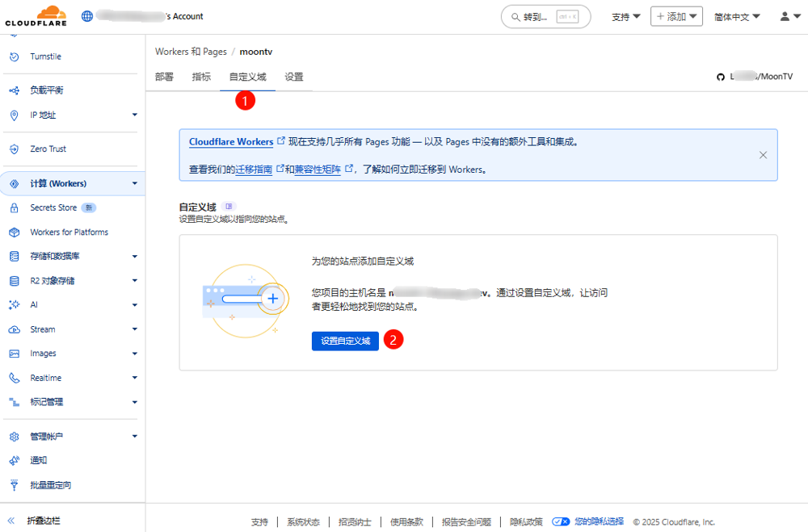Open the user account profile menu
808x532 pixels.
789,16
